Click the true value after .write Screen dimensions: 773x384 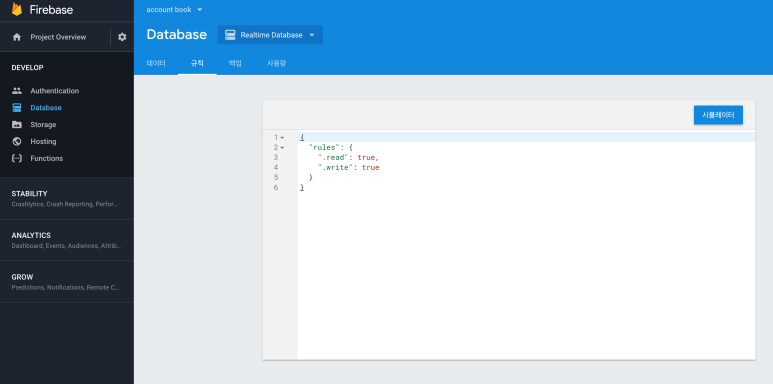371,168
